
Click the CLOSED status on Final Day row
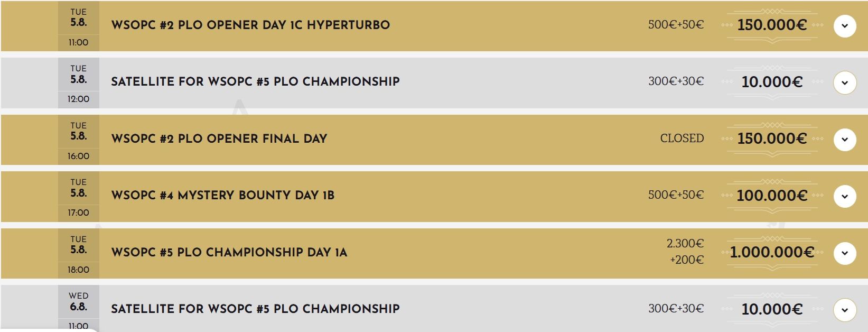coord(682,139)
